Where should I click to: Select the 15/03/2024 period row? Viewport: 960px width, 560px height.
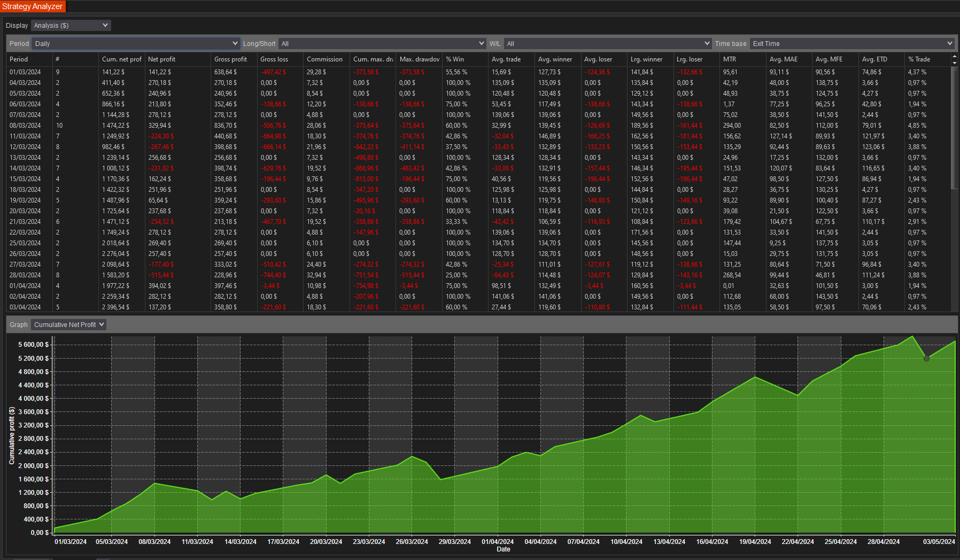pos(479,179)
